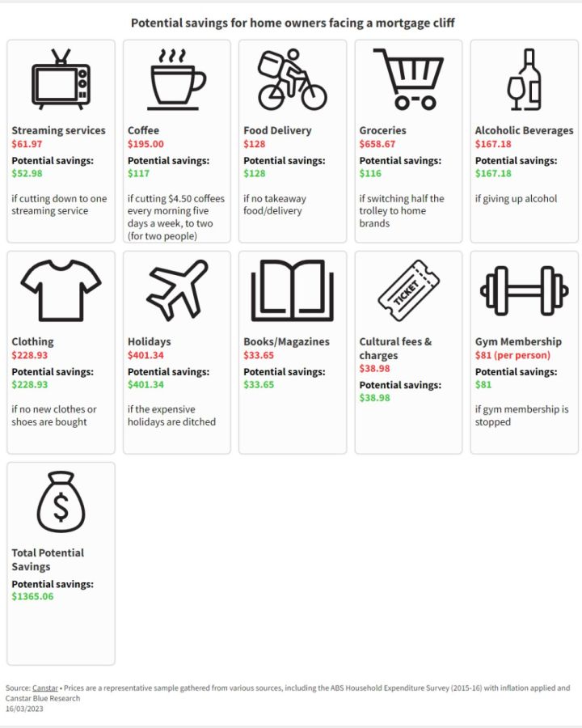Click the t-shirt clothing icon
The width and height of the screenshot is (582, 728).
coord(61,290)
